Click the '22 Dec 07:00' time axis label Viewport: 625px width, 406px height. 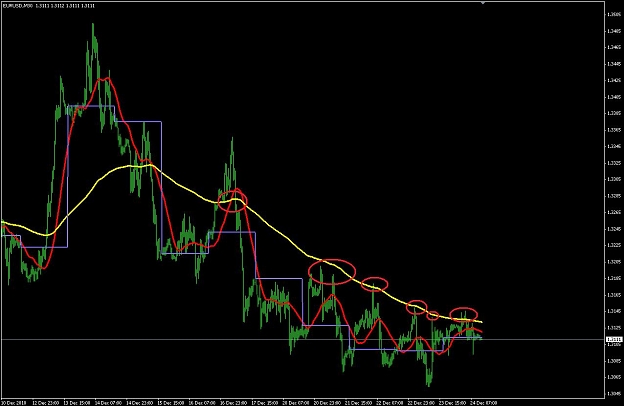pyautogui.click(x=390, y=403)
